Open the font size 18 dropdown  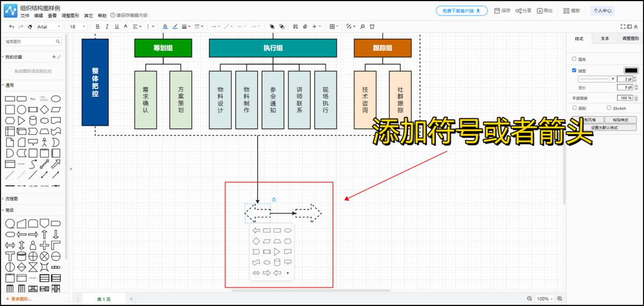(78, 26)
